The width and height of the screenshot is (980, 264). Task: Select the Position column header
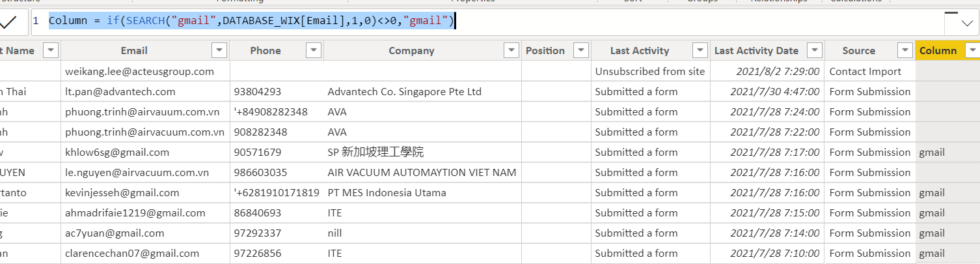(x=545, y=51)
